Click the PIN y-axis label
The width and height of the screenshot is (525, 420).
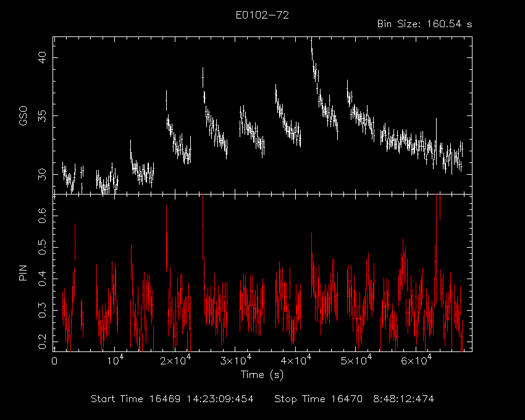(23, 273)
